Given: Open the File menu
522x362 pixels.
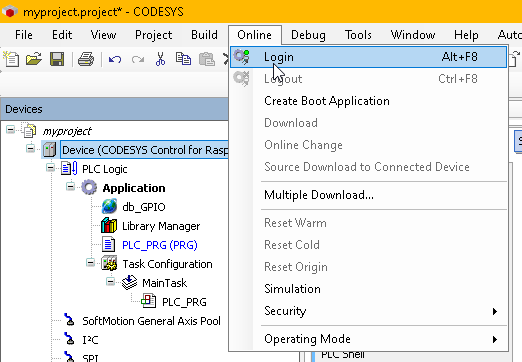Looking at the screenshot, I should 24,35.
